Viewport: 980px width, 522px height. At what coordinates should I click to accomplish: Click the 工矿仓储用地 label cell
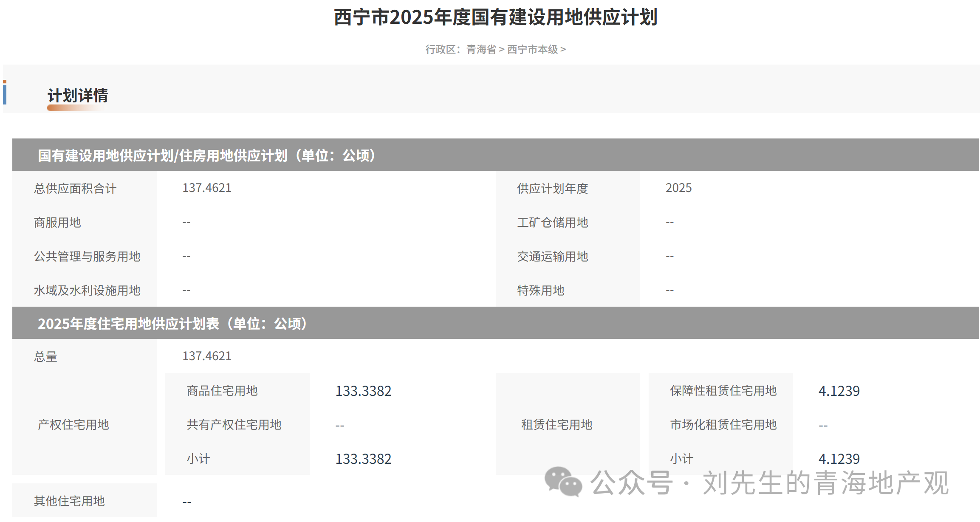(552, 222)
